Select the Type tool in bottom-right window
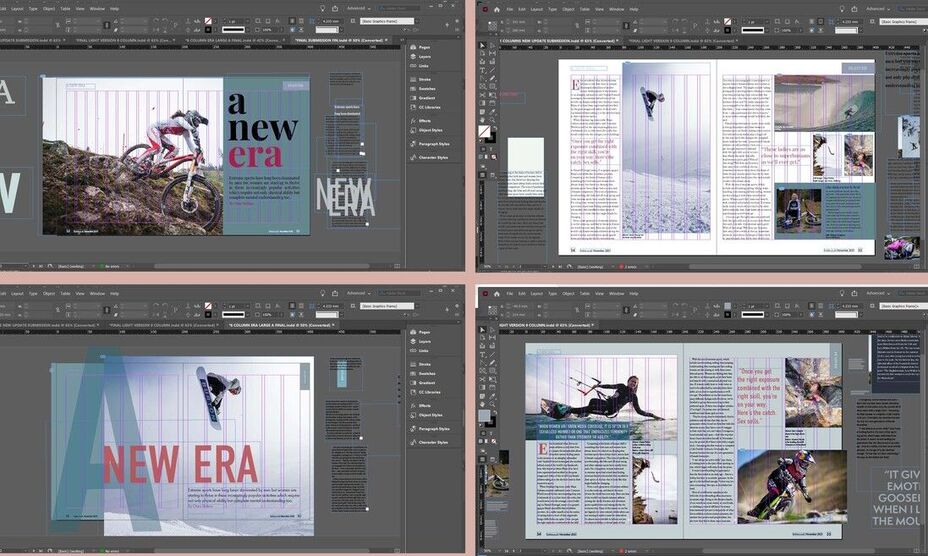Screen dimensions: 928x556 click(482, 355)
